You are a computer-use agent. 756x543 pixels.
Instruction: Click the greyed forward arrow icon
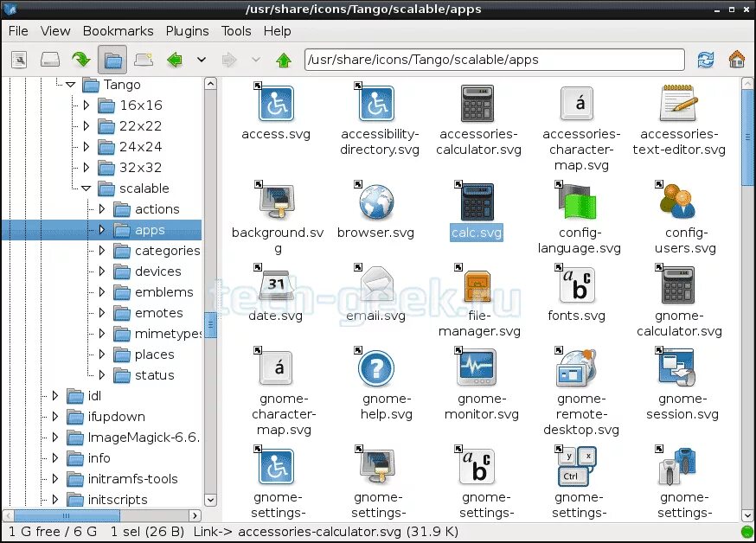(229, 60)
